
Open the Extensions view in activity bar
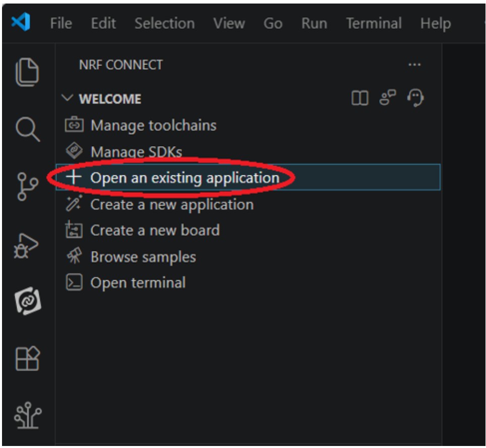[x=28, y=358]
